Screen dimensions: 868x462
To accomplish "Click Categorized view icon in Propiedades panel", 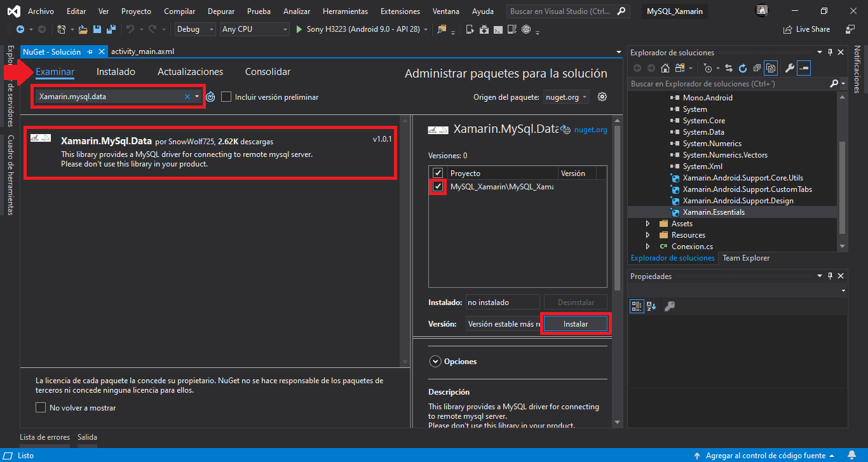I will coord(637,306).
